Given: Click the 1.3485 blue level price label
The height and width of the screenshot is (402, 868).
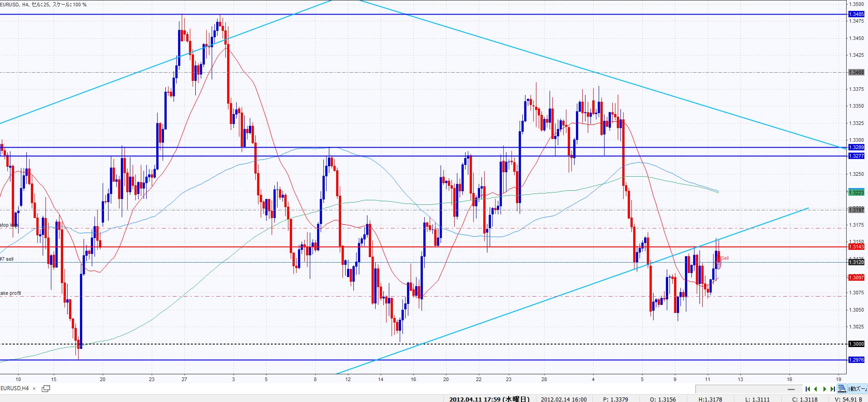Looking at the screenshot, I should 856,15.
